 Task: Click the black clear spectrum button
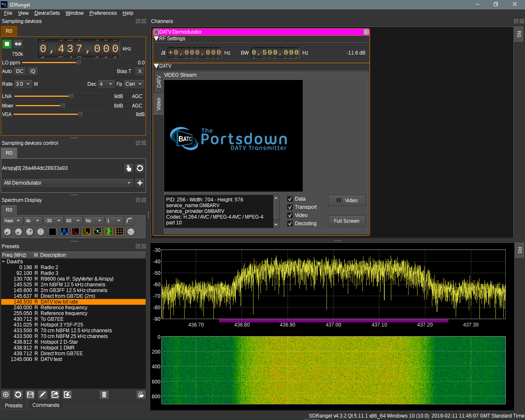coord(52,232)
